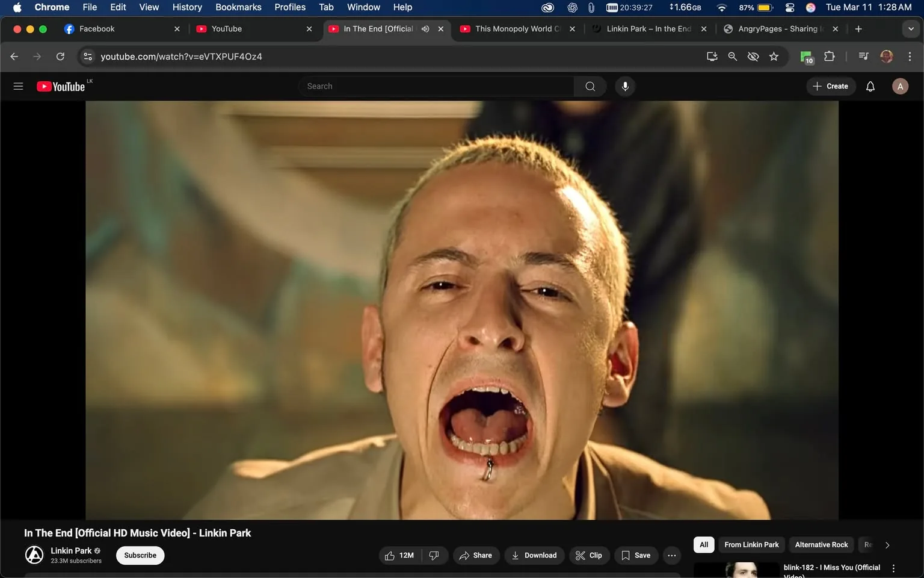Screen dimensions: 924x578
Task: Expand Chrome's vertical three-dot browser menu
Action: point(910,56)
